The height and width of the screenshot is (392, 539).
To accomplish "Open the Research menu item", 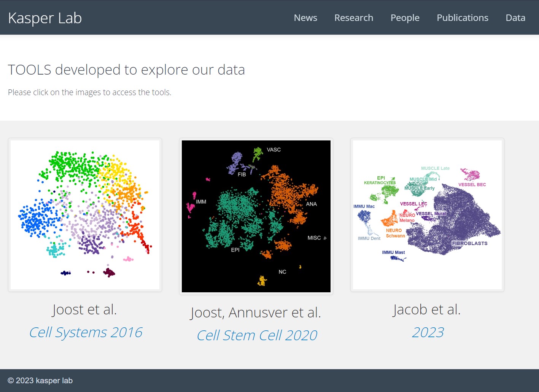I will [x=354, y=18].
